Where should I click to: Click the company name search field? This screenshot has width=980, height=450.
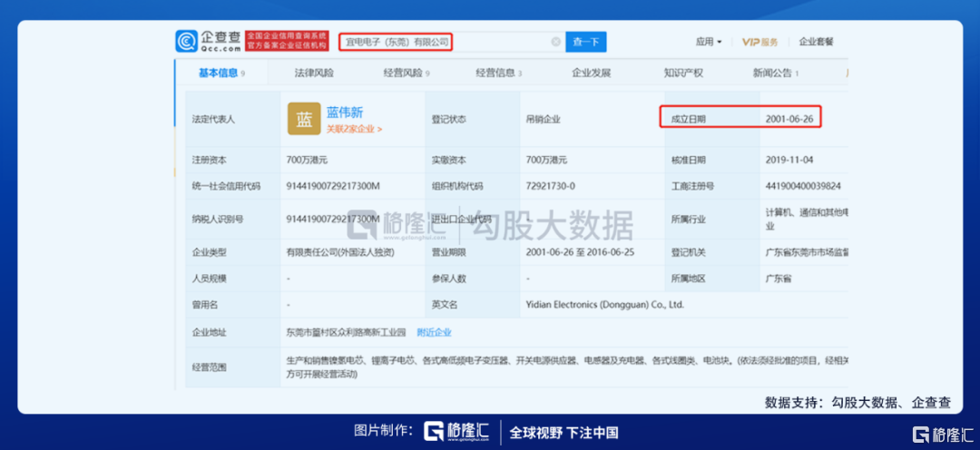click(451, 42)
